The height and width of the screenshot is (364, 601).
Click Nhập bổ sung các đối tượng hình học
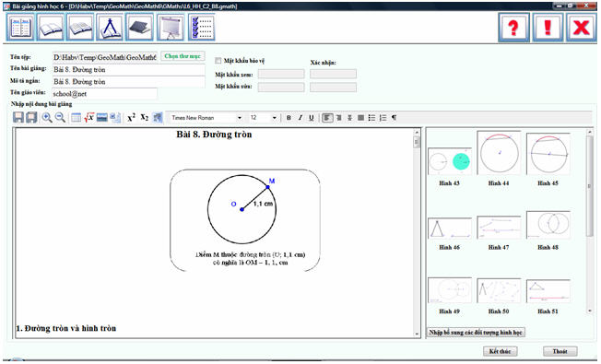[x=476, y=332]
